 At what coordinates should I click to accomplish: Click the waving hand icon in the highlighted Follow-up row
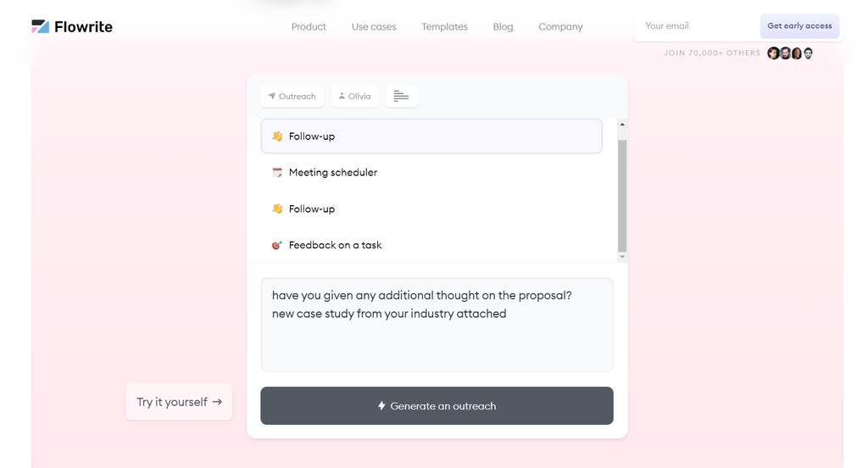(x=277, y=136)
